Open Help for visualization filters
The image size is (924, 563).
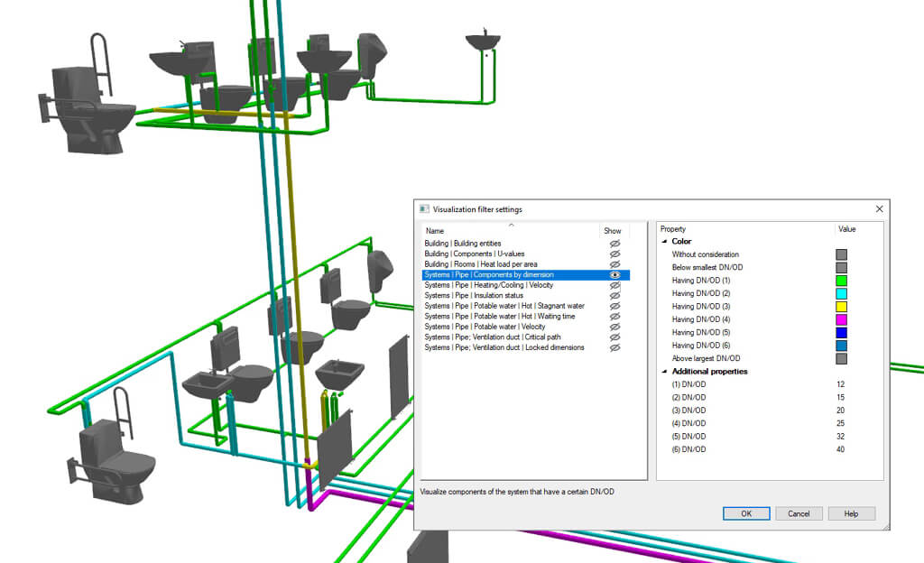(851, 513)
